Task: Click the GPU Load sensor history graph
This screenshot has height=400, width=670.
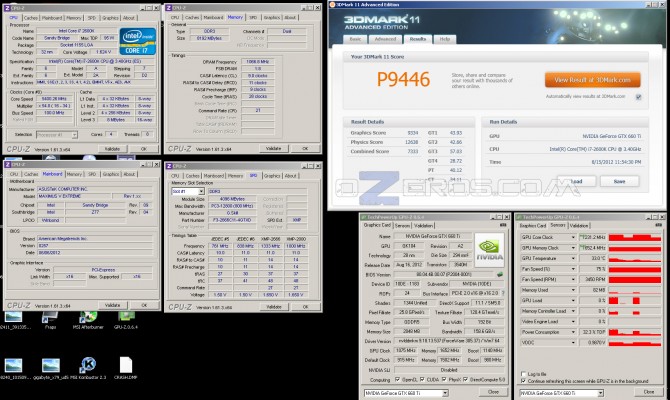Action: 635,300
